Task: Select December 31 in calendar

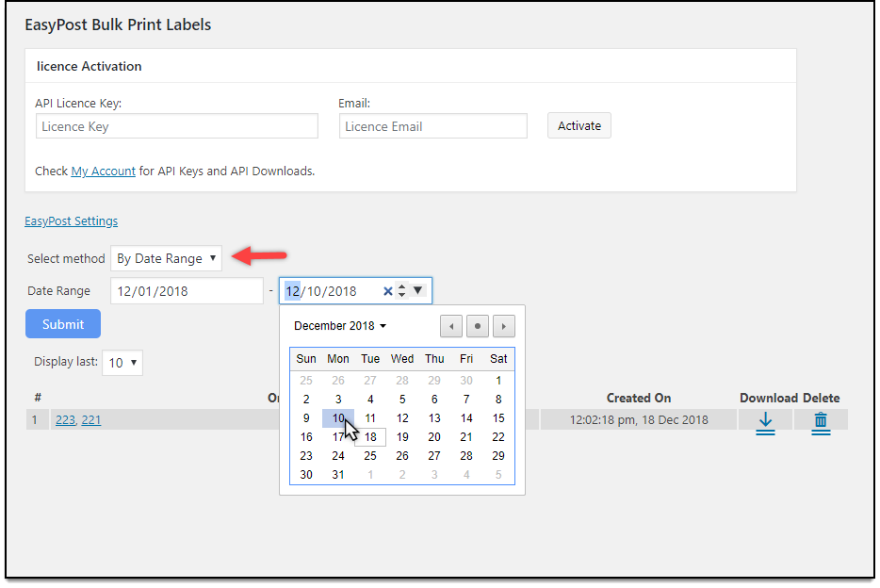Action: point(338,475)
